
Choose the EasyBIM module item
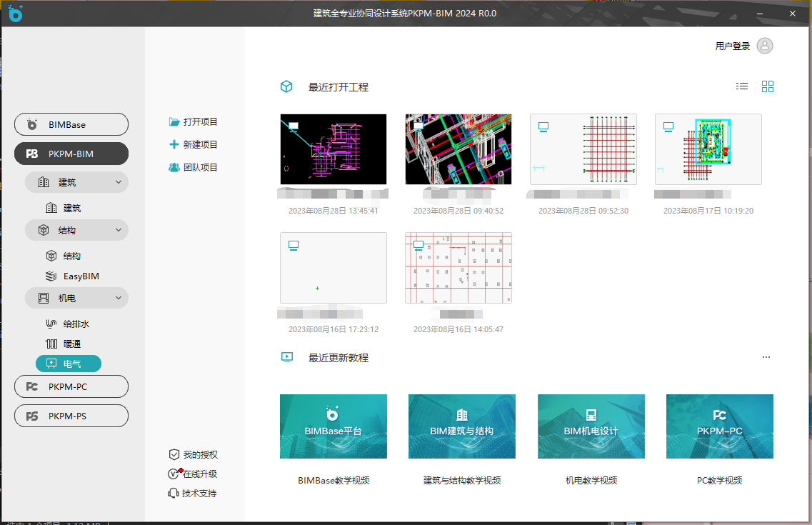73,276
